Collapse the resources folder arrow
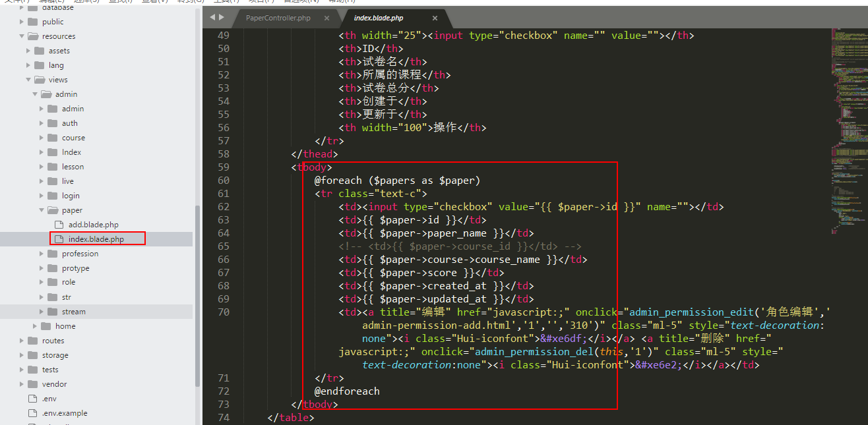 tap(22, 36)
